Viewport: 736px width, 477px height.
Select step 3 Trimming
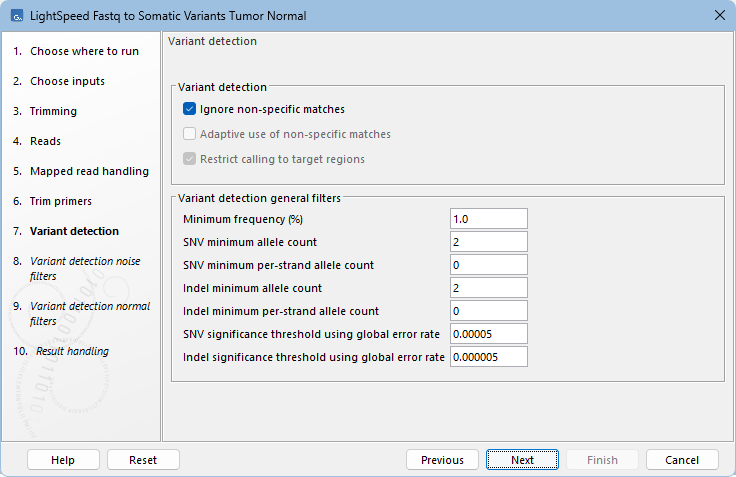click(x=45, y=111)
